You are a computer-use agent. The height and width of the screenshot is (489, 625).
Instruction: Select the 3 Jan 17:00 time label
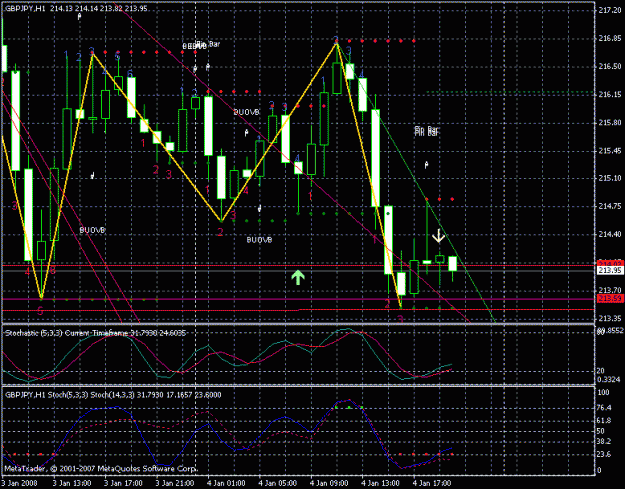pos(122,483)
